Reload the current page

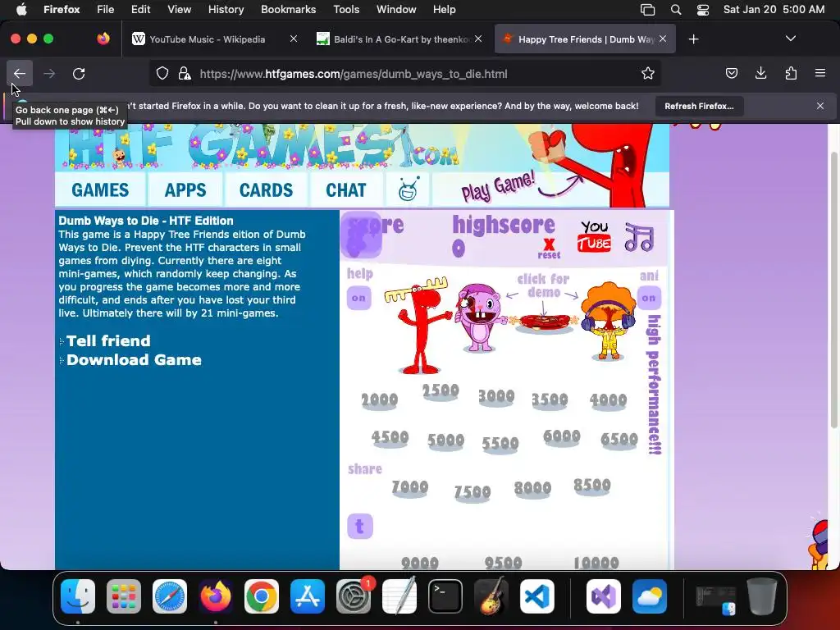coord(79,73)
